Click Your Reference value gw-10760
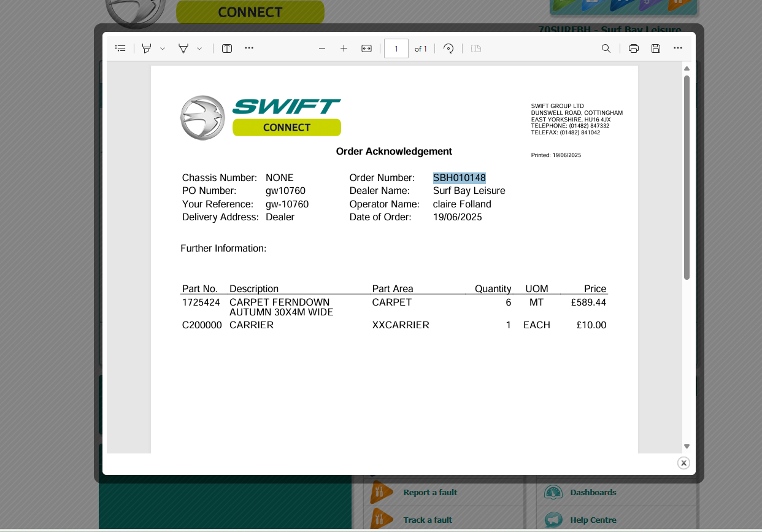The width and height of the screenshot is (762, 532). [287, 204]
